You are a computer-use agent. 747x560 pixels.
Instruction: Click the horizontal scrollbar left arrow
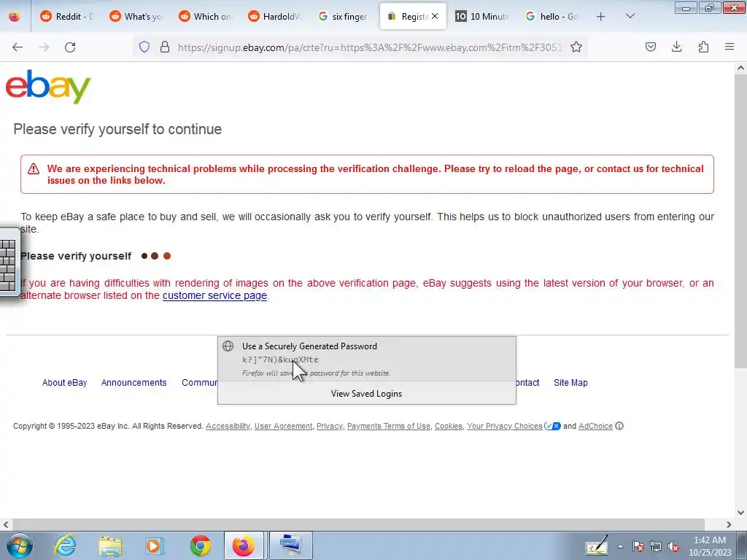[x=6, y=524]
